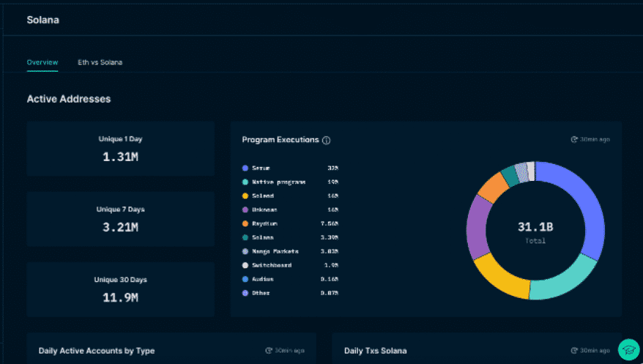Image resolution: width=643 pixels, height=364 pixels.
Task: Click the Serum legend color dot
Action: pos(245,168)
